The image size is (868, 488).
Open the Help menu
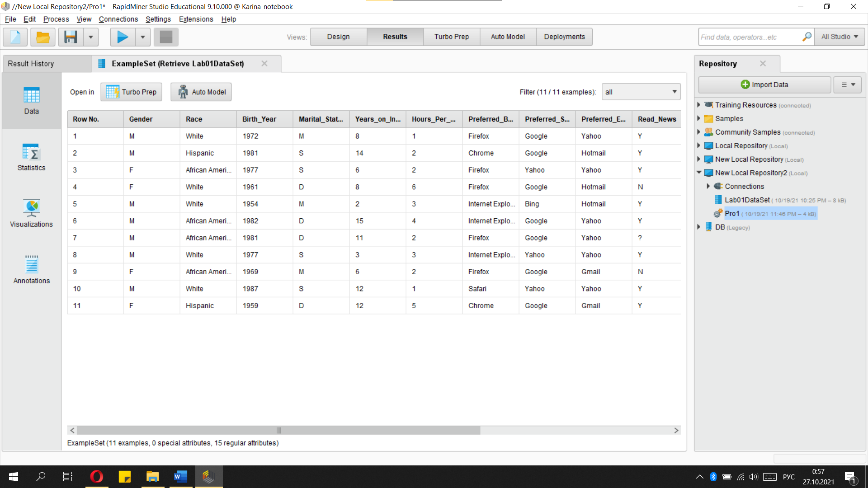(228, 19)
